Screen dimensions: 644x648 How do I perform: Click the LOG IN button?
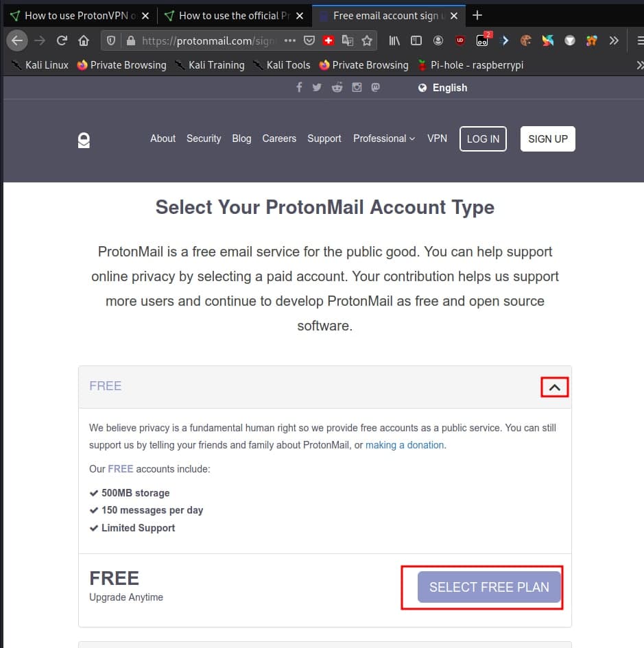tap(483, 139)
